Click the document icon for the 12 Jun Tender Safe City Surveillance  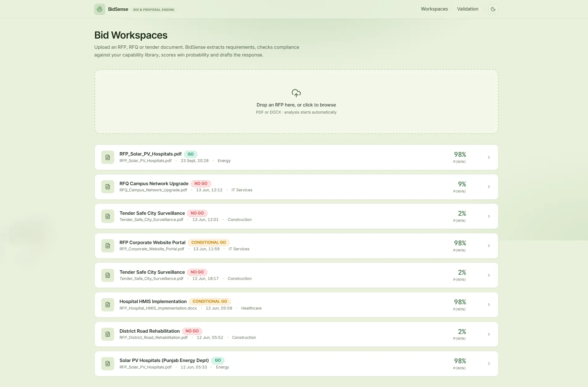(x=108, y=275)
